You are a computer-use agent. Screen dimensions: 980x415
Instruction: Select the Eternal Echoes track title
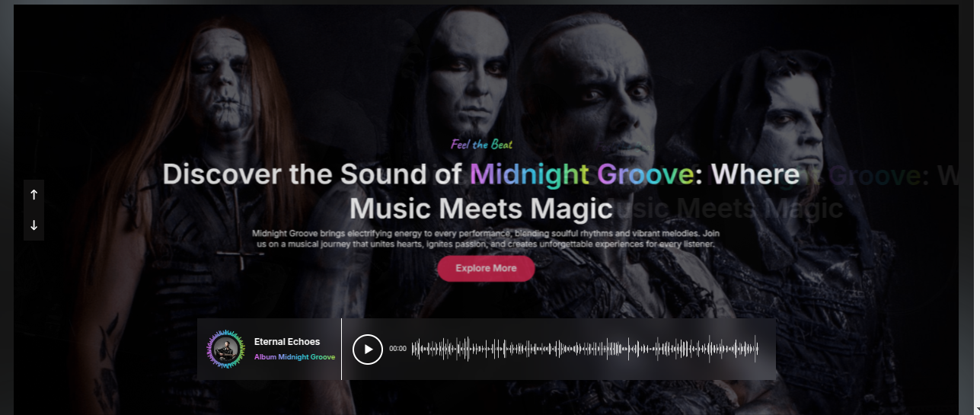[x=287, y=342]
